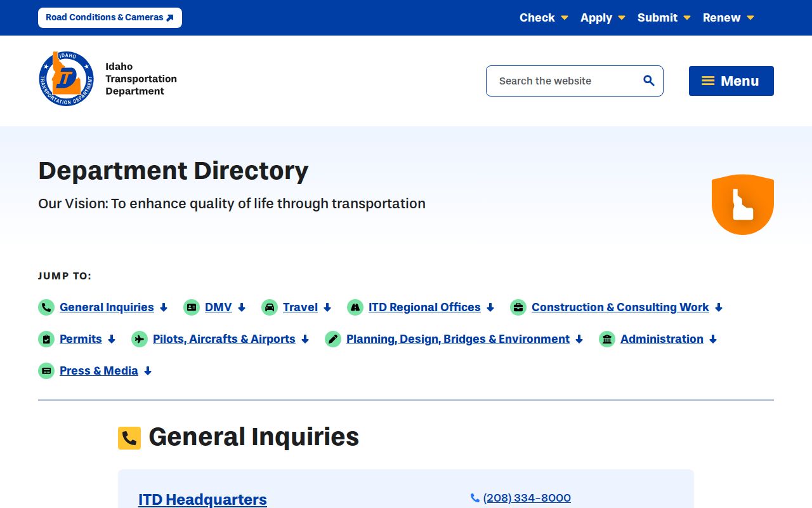Click the General Inquiries section heading
The image size is (812, 508).
pos(254,437)
